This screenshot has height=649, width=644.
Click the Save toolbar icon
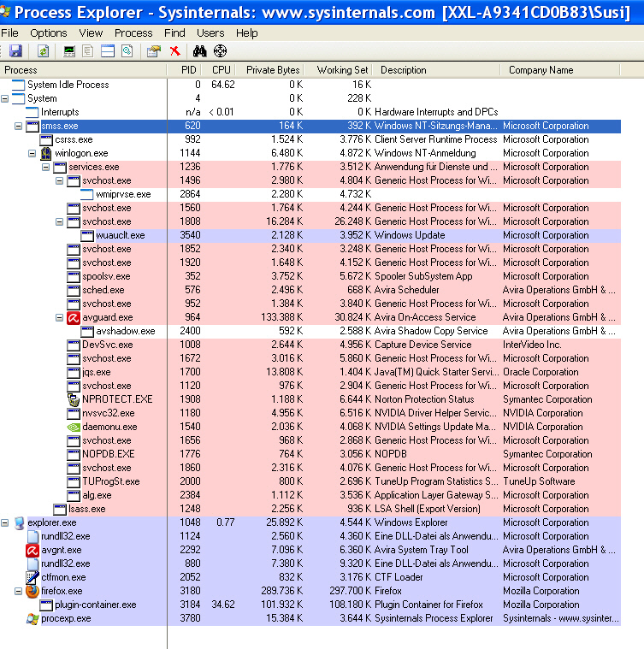click(15, 51)
